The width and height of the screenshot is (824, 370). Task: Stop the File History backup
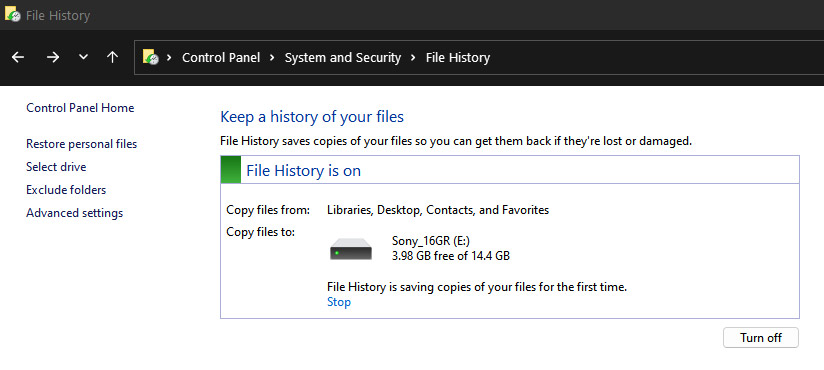(339, 302)
